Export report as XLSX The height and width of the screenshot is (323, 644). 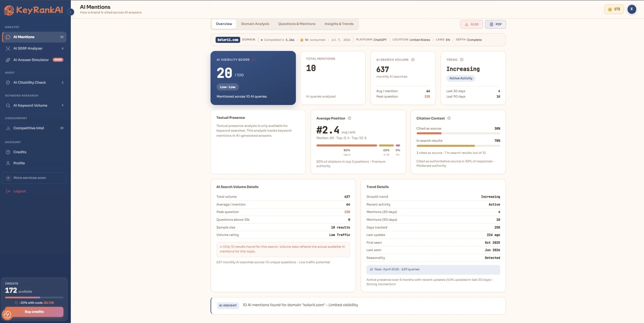[x=472, y=24]
